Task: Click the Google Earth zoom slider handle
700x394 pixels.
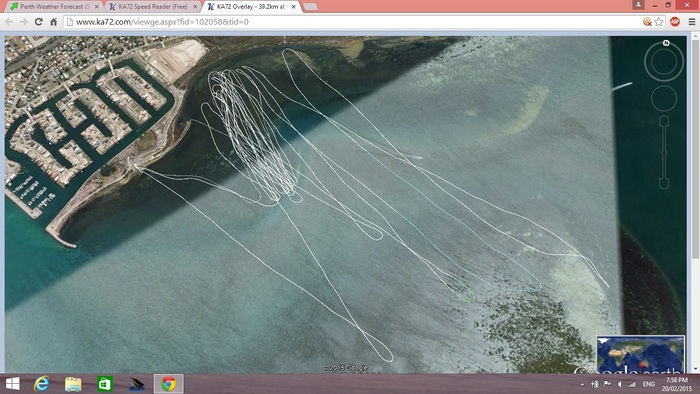Action: [664, 153]
